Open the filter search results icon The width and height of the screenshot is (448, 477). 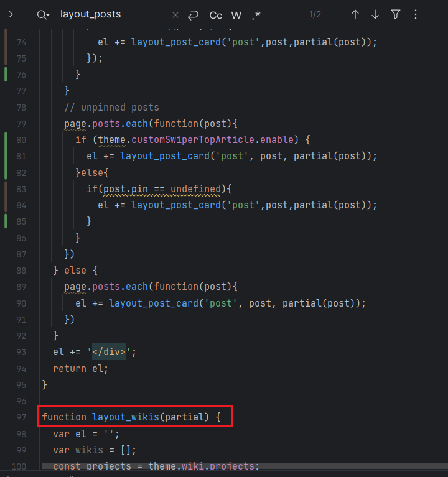(x=396, y=14)
